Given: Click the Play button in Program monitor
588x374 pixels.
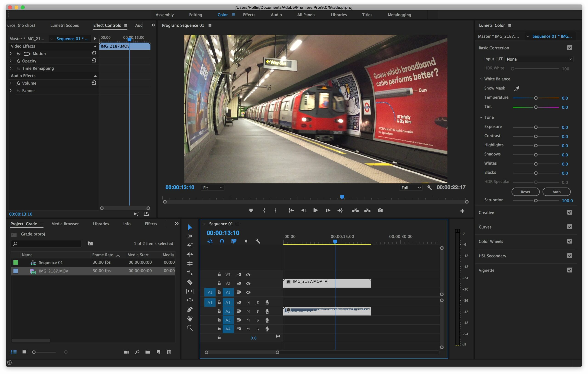Looking at the screenshot, I should click(315, 211).
